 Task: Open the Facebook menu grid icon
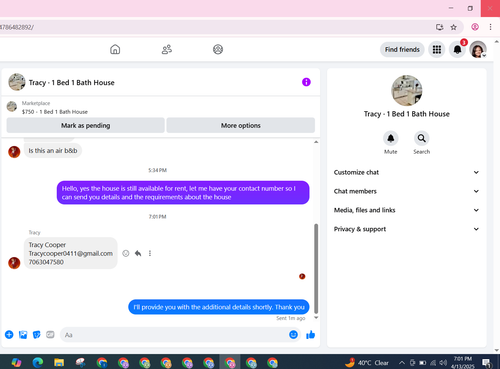pos(437,50)
